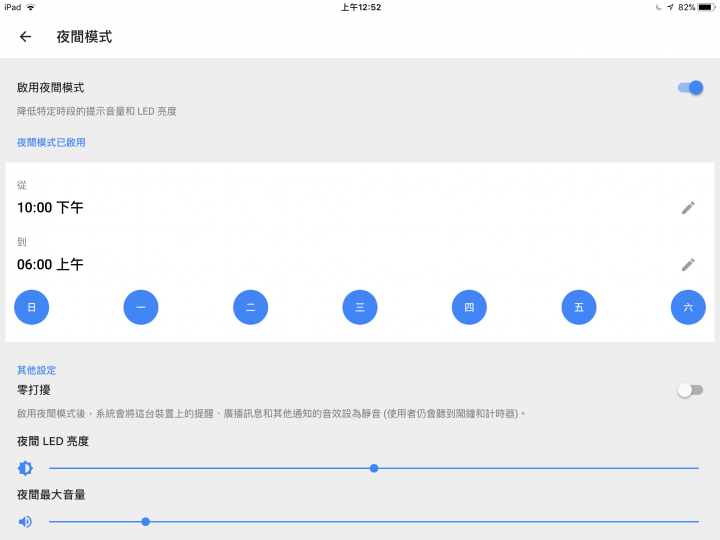Toggle the 三 (Wednesday) day button
This screenshot has height=540, width=720.
pos(360,307)
